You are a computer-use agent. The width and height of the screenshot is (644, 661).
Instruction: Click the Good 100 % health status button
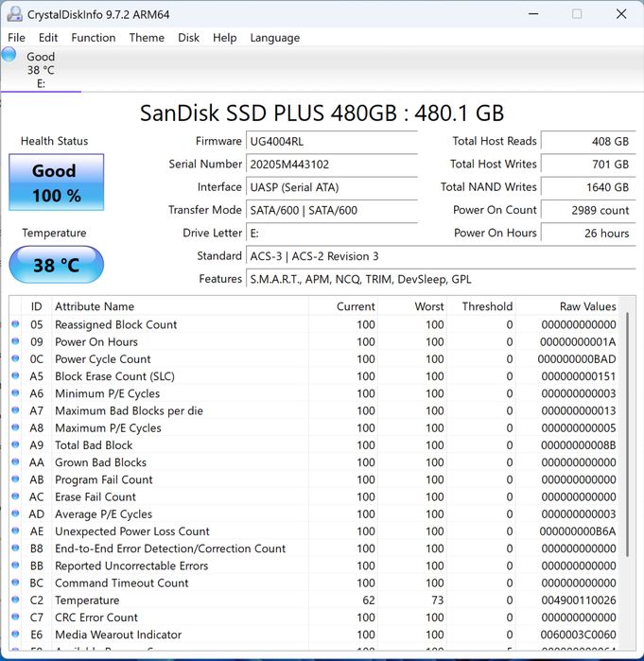click(56, 183)
